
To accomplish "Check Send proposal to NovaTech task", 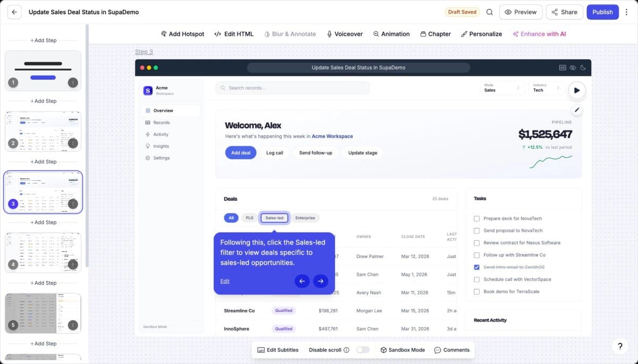I will [x=476, y=231].
